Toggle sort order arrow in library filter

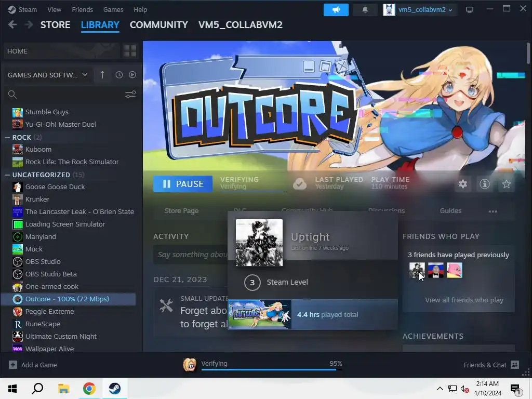pos(102,75)
